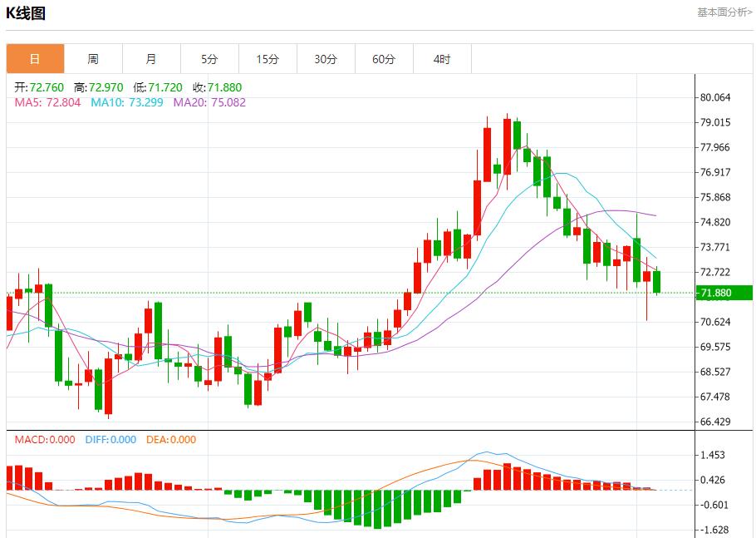This screenshot has width=756, height=538.
Task: Open the 基本面分析 link
Action: (724, 12)
